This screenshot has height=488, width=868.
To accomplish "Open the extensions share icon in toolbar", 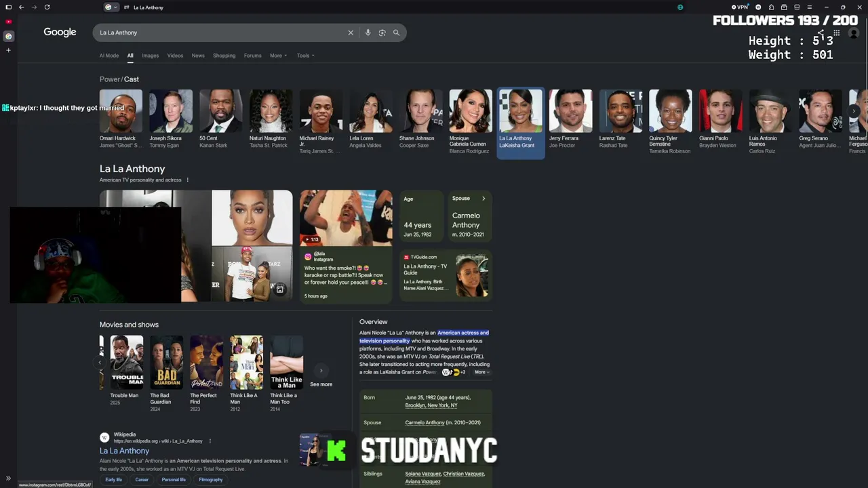I will [x=771, y=7].
